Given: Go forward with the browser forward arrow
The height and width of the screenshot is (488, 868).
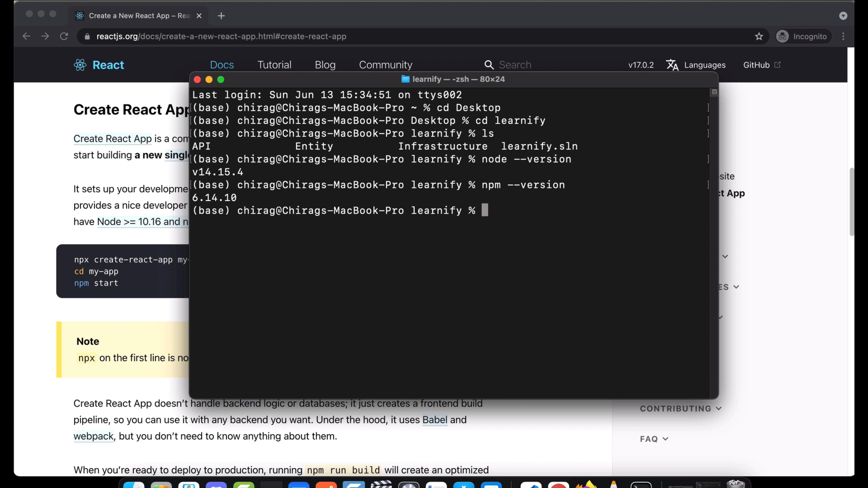Looking at the screenshot, I should [45, 36].
